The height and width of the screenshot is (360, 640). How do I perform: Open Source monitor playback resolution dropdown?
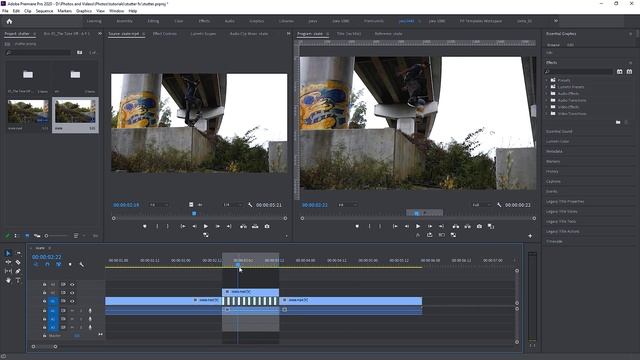pos(232,205)
